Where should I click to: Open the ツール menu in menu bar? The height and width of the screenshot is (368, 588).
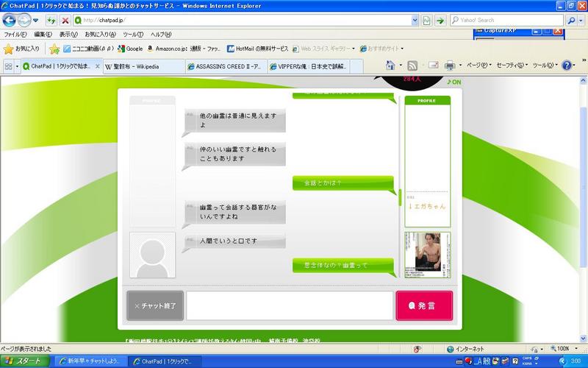point(133,34)
